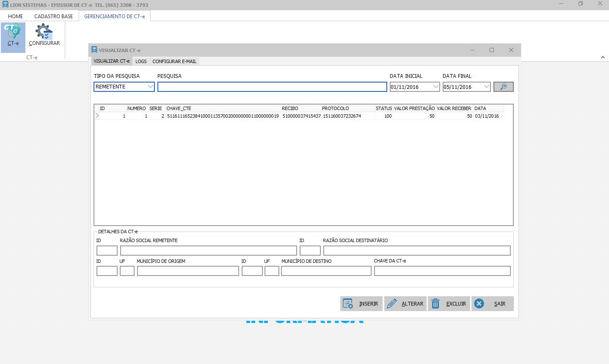Switch to the CADASTRO BASE tab
Viewport: 609px width, 364px height.
point(54,16)
